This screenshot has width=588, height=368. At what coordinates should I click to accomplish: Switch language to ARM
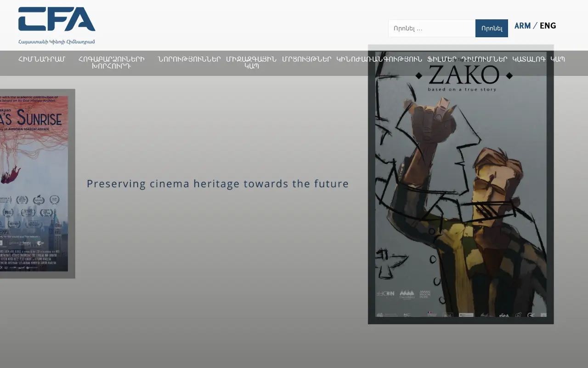point(522,26)
